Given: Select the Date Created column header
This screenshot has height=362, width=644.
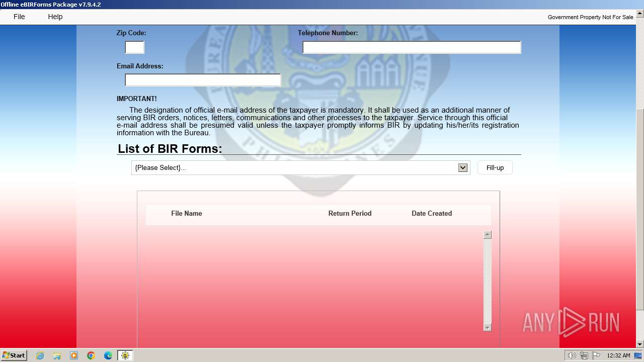Looking at the screenshot, I should [x=432, y=213].
